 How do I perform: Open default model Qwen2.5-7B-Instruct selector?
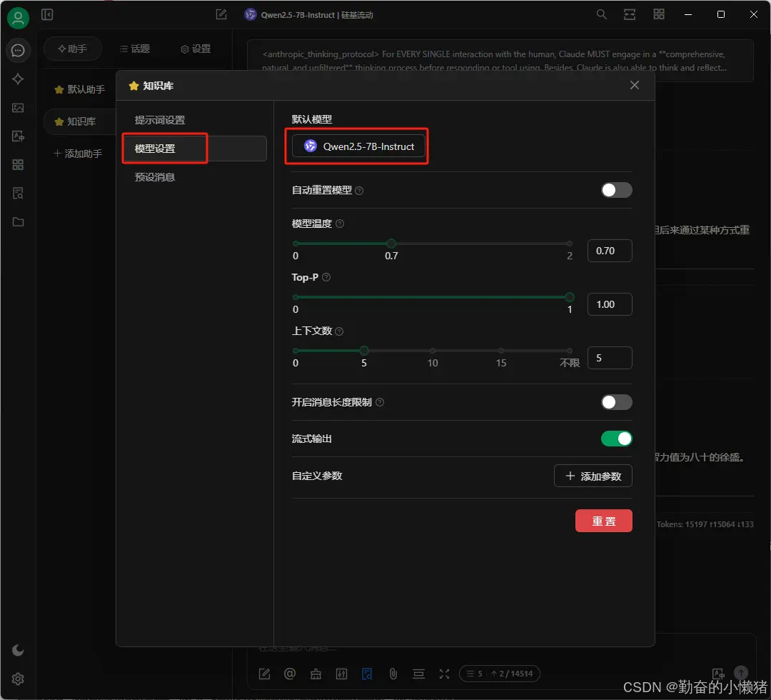(x=358, y=146)
